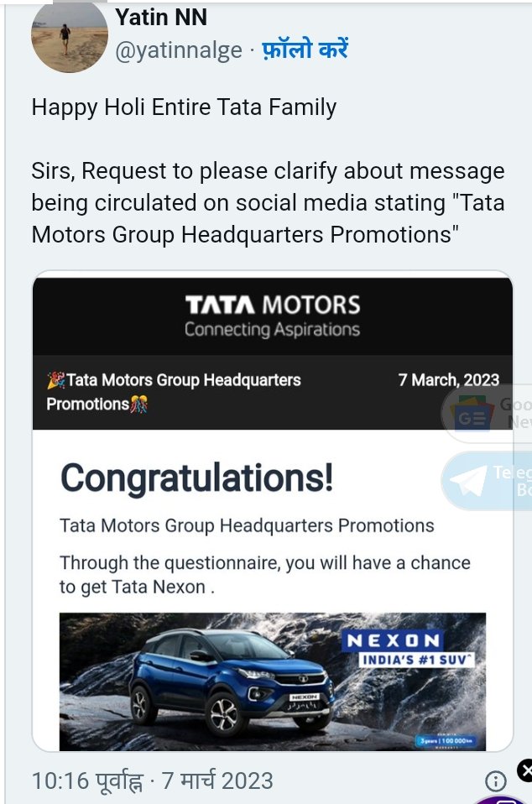Click the questionnaire chance description text
This screenshot has height=804, width=532.
265,574
